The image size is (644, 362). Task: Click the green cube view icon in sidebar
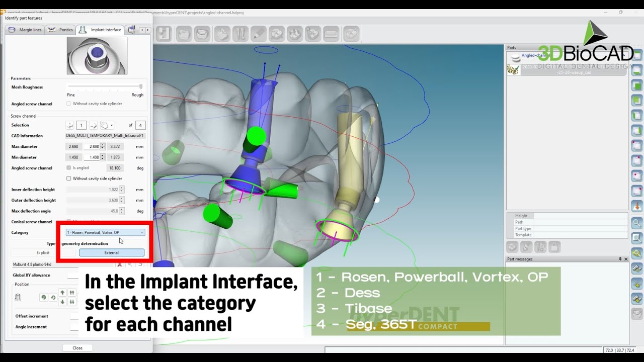coord(637,85)
